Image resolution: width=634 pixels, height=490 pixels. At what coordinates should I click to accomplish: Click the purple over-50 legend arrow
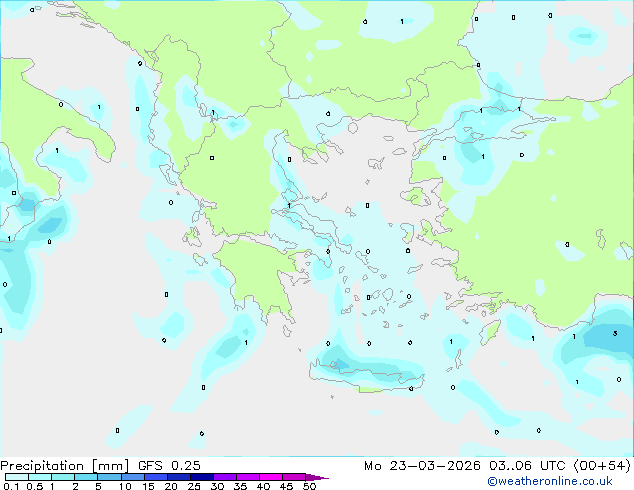pos(317,477)
